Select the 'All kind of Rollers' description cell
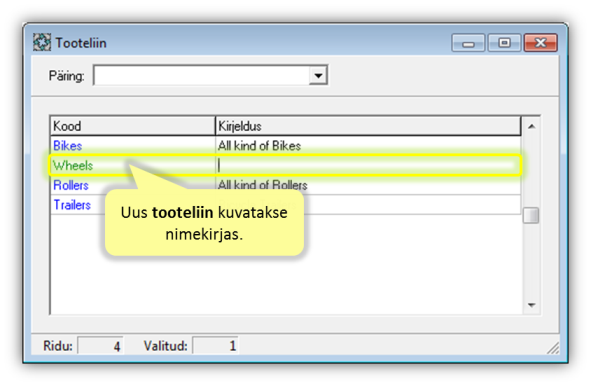Viewport: 591px width, 386px height. tap(368, 185)
